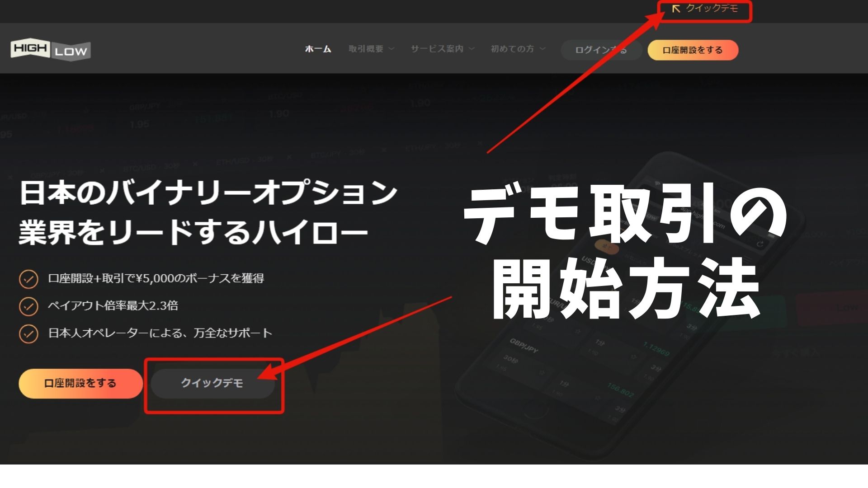Toggle the navigation menu item ホーム
The image size is (868, 488).
coord(318,49)
